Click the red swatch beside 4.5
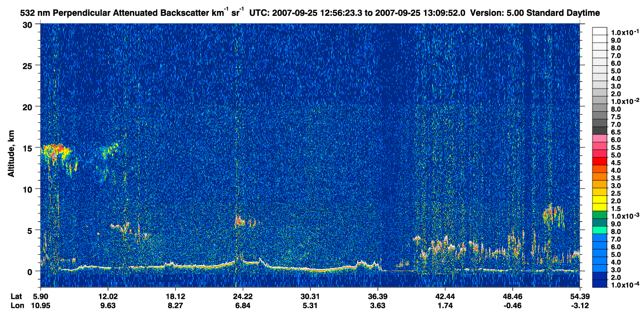Screen dimensions: 644x330 click(x=600, y=162)
